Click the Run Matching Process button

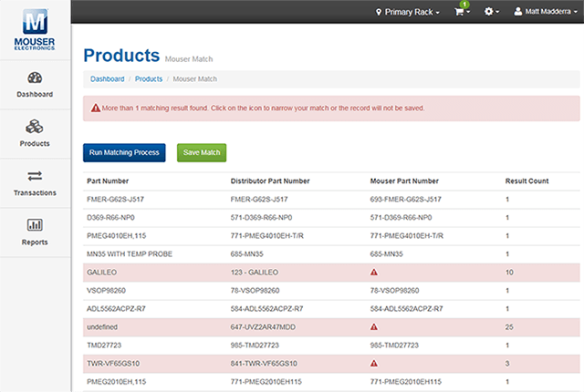point(124,152)
